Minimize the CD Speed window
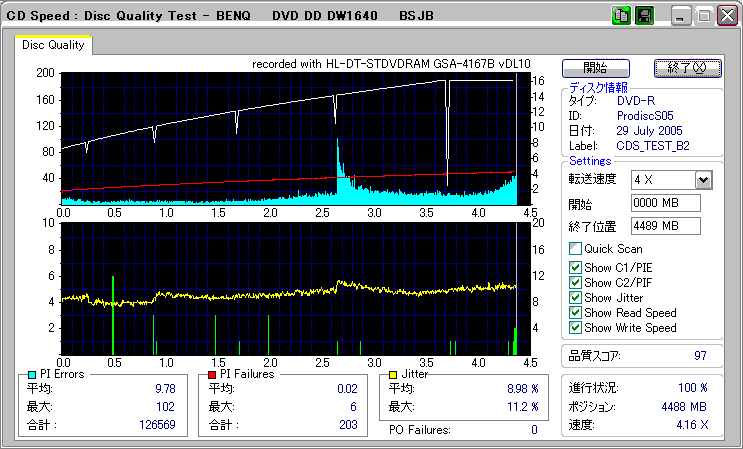743x449 pixels. (x=681, y=16)
